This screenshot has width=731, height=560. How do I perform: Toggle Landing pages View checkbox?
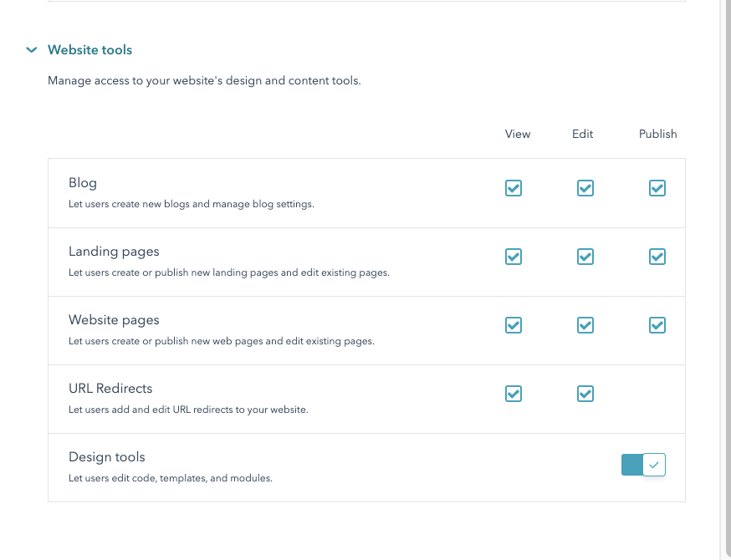pyautogui.click(x=514, y=257)
